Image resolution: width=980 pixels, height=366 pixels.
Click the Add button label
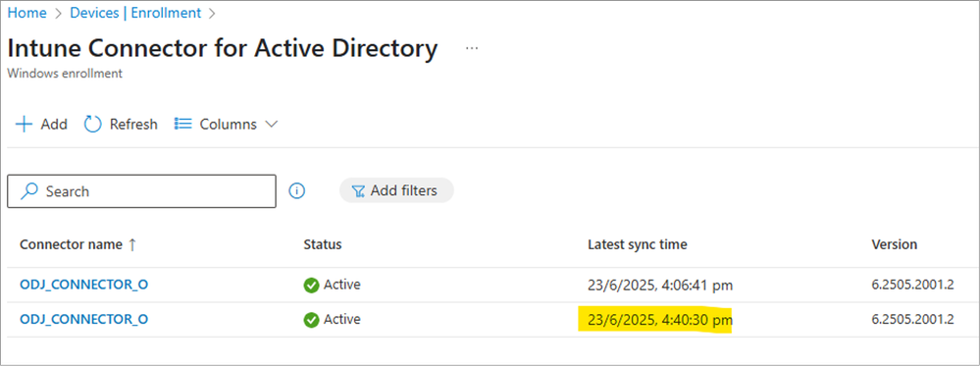point(54,125)
